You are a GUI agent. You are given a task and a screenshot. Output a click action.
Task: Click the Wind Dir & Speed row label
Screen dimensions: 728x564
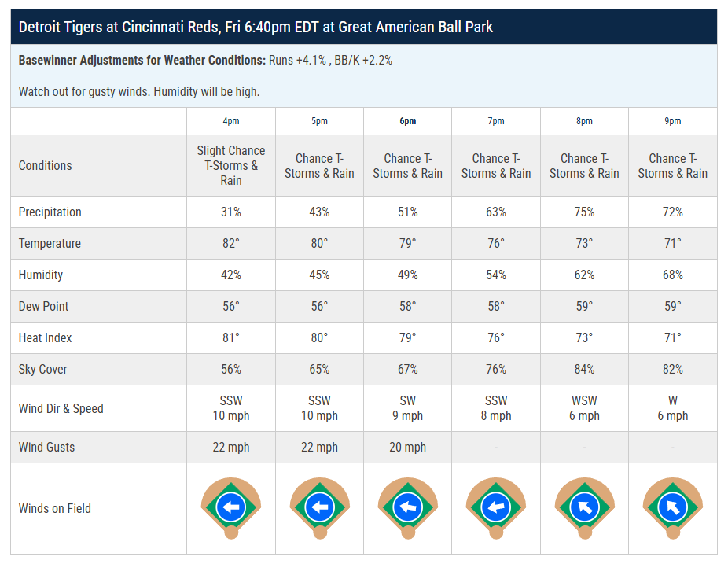point(61,408)
